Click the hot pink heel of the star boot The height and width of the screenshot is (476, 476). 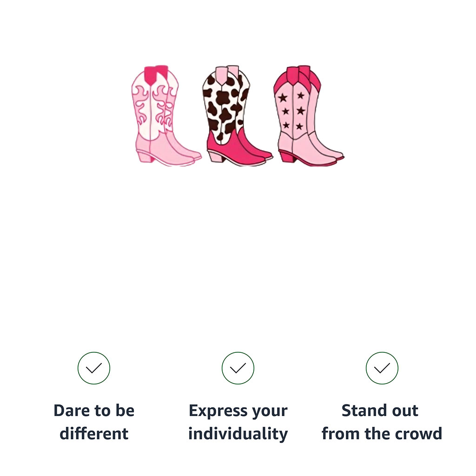(287, 157)
